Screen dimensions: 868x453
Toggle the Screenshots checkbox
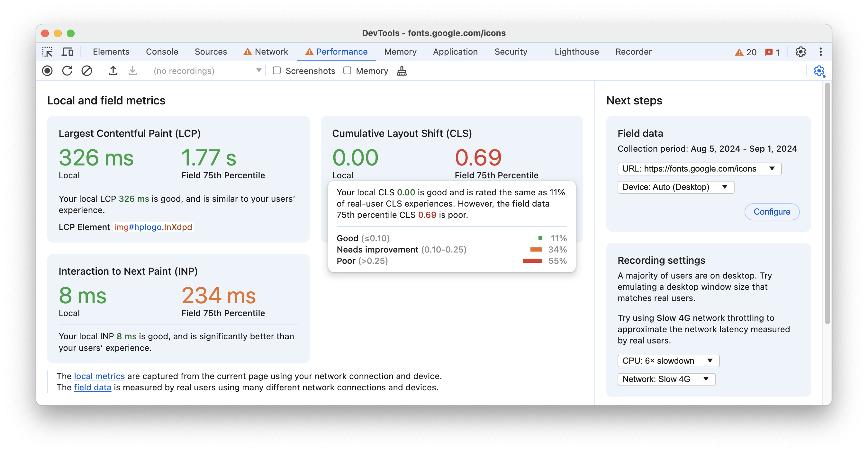[x=277, y=71]
